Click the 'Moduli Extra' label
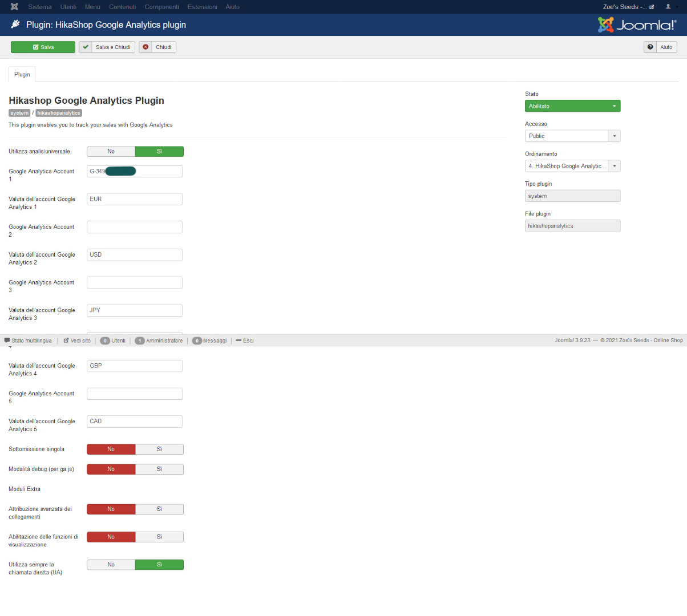Image resolution: width=687 pixels, height=616 pixels. point(25,489)
